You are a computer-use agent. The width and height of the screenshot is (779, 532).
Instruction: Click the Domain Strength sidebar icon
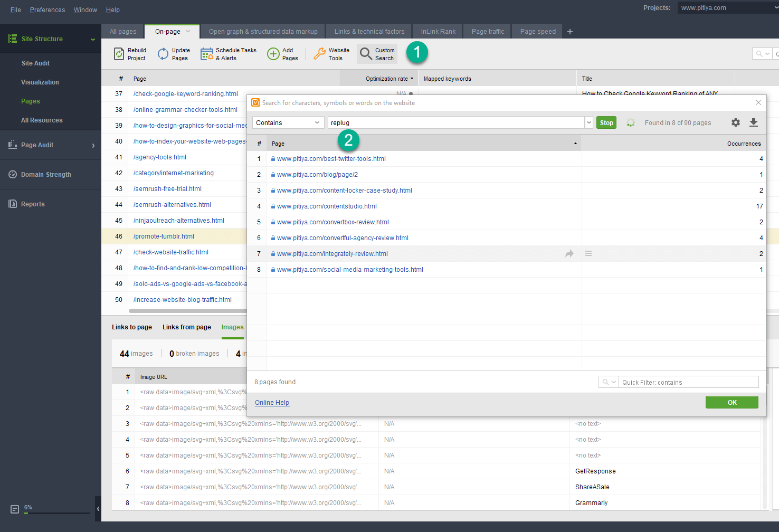[13, 174]
